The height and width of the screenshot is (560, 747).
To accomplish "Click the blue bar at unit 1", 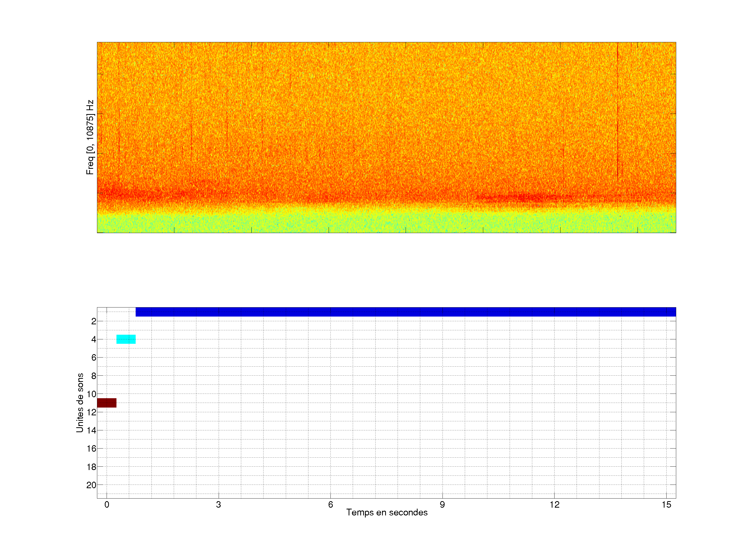I will 405,312.
